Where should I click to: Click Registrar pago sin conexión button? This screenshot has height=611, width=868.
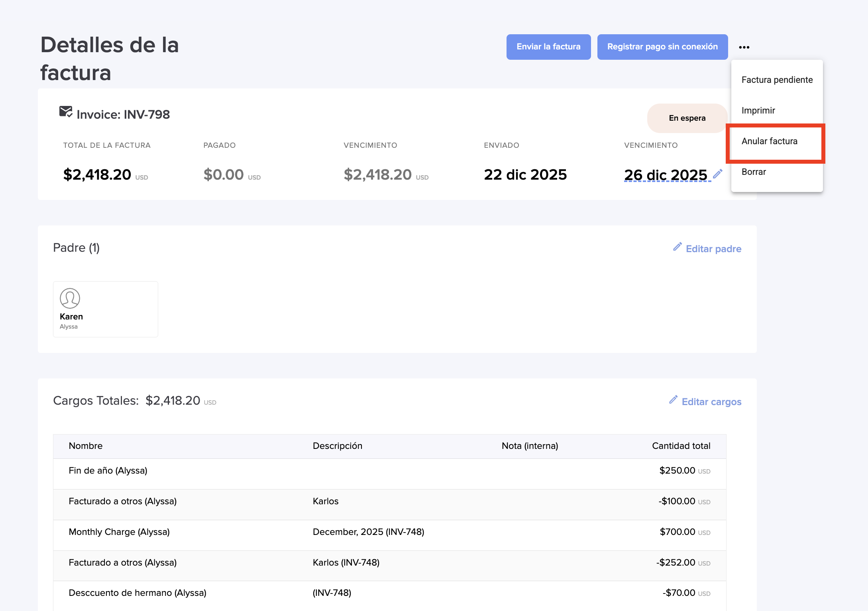[662, 47]
